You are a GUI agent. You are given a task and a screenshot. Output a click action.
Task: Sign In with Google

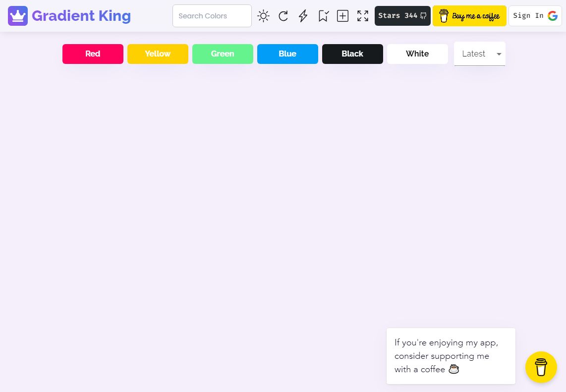pos(535,16)
